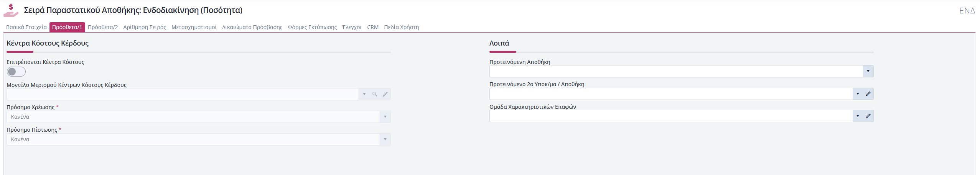The image size is (980, 175).
Task: Click the hand with dollar document icon
Action: click(11, 10)
